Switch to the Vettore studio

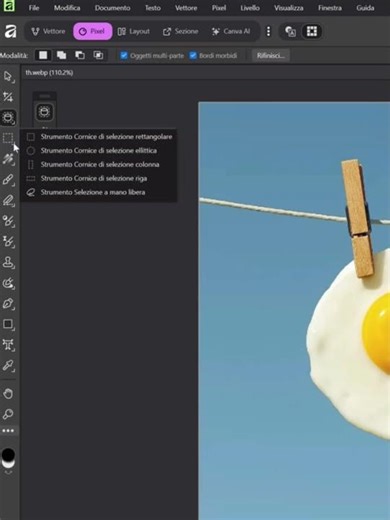pos(48,32)
